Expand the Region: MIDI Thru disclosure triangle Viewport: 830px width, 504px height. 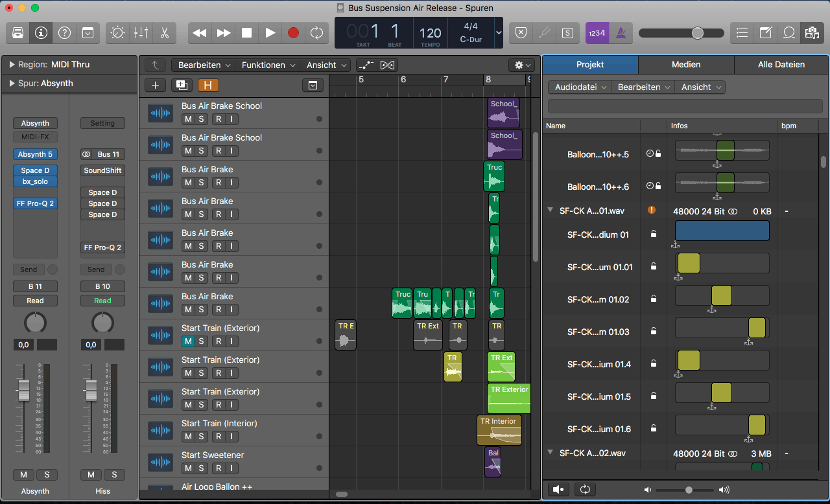point(12,65)
